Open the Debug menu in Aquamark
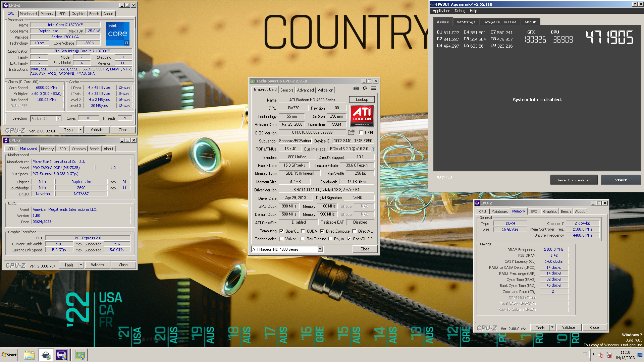This screenshot has width=644, height=362. 460,11
